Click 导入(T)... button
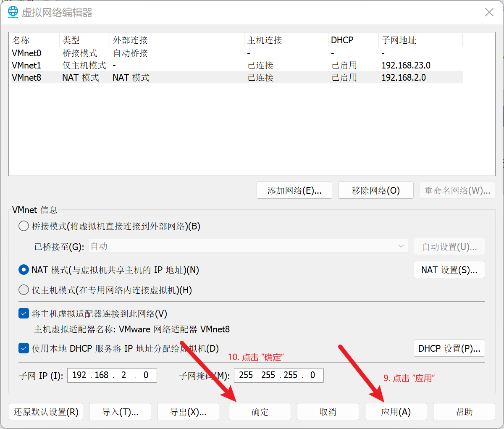This screenshot has width=504, height=429. tap(121, 412)
